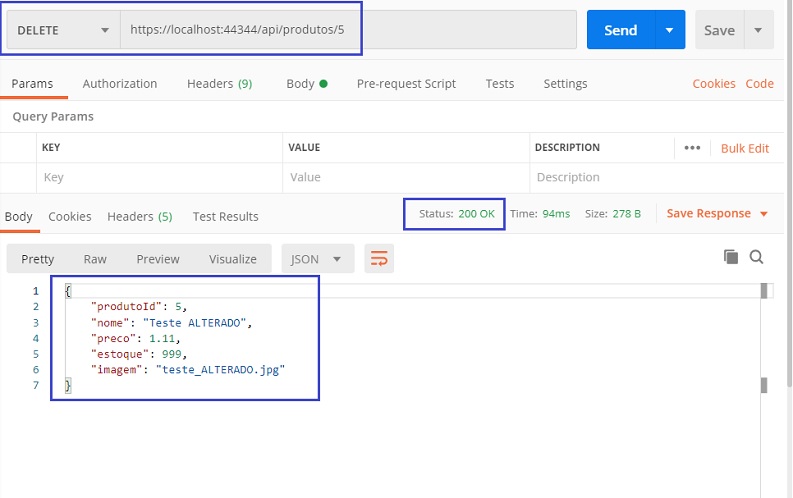Screen dimensions: 793x498
Task: Select the Preview view mode
Action: 158,259
